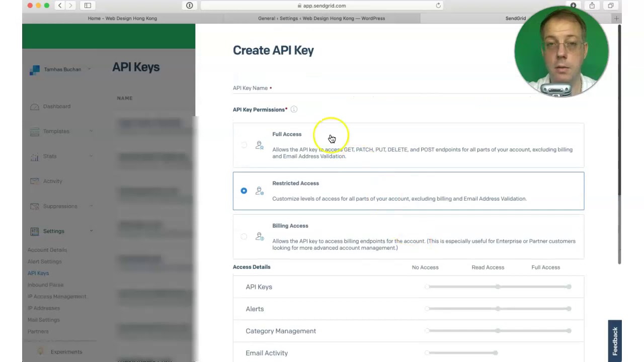Click the Dashboard sidebar icon
The width and height of the screenshot is (644, 362).
point(34,107)
